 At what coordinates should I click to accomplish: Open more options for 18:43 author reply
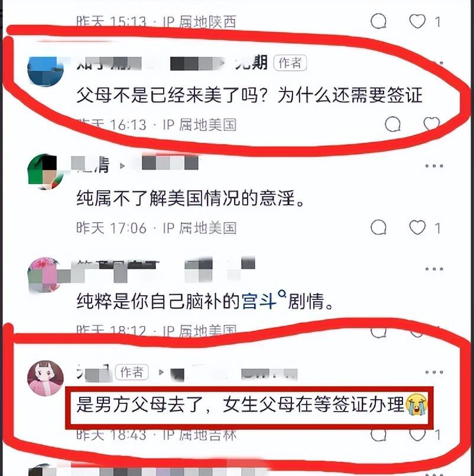[434, 372]
